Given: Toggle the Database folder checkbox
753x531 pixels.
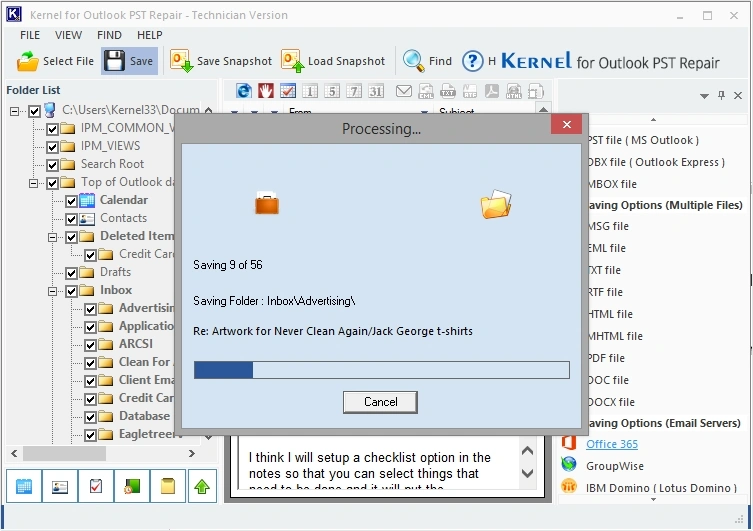Looking at the screenshot, I should [x=90, y=417].
